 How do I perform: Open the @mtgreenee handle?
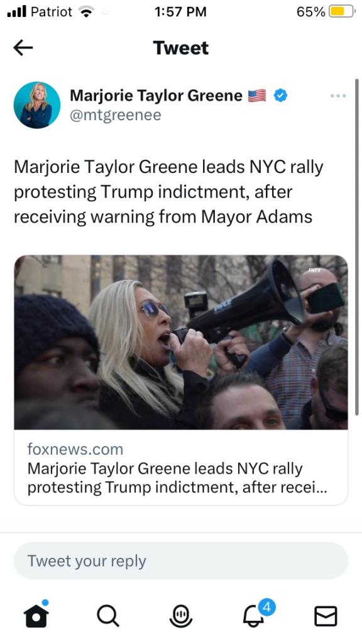coord(116,116)
